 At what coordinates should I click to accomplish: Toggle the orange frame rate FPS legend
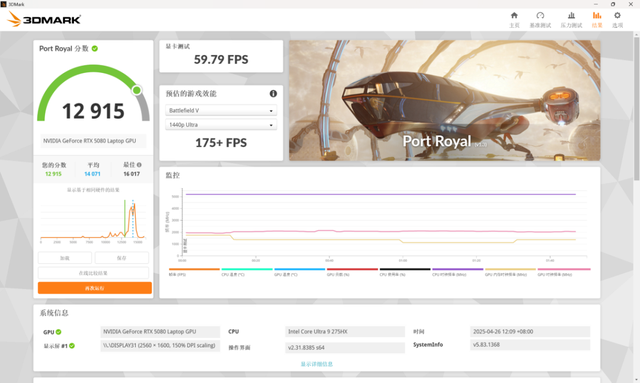(x=194, y=272)
